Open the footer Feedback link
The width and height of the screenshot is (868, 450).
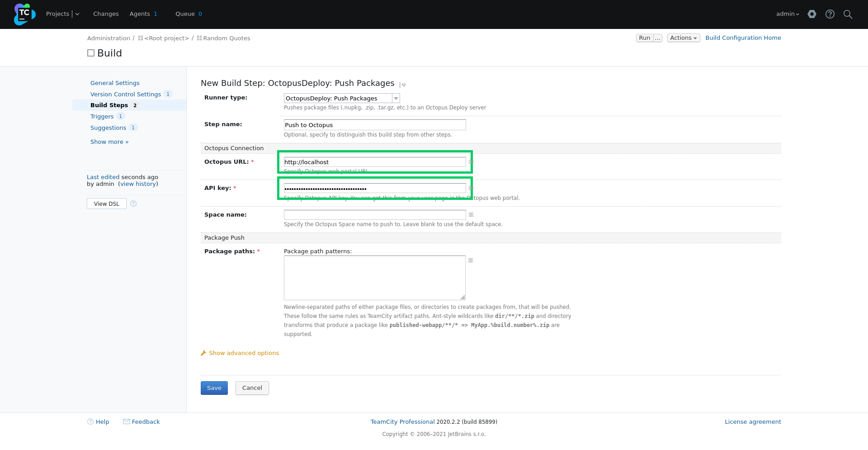tap(146, 422)
